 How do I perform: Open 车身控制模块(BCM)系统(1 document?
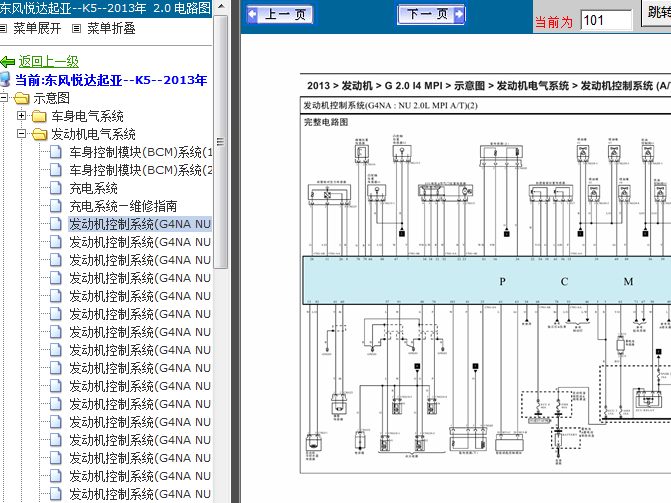pos(140,152)
